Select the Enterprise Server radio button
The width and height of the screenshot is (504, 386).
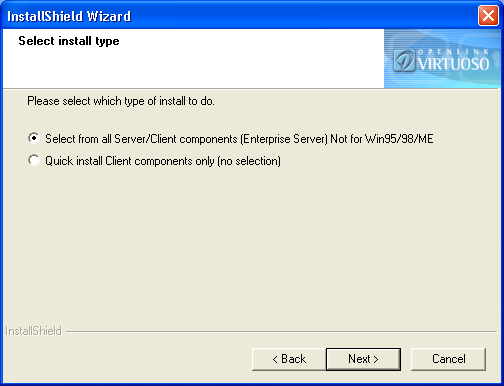point(34,138)
